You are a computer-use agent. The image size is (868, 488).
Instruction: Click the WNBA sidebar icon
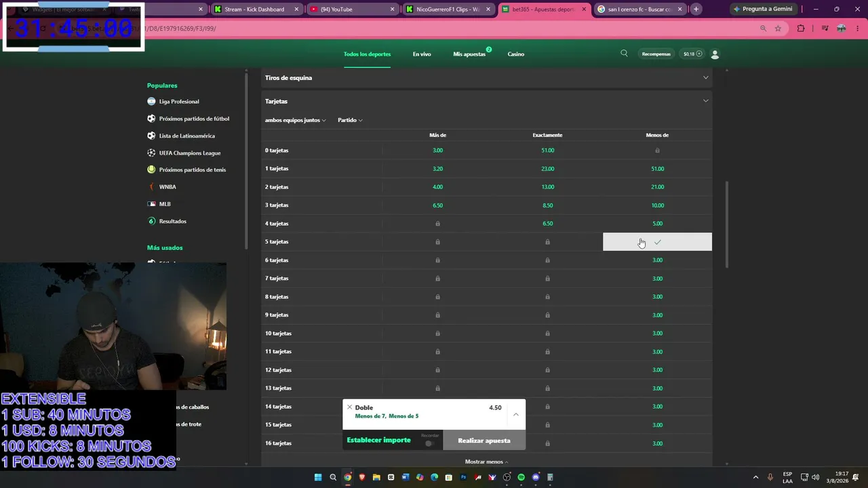(x=151, y=186)
